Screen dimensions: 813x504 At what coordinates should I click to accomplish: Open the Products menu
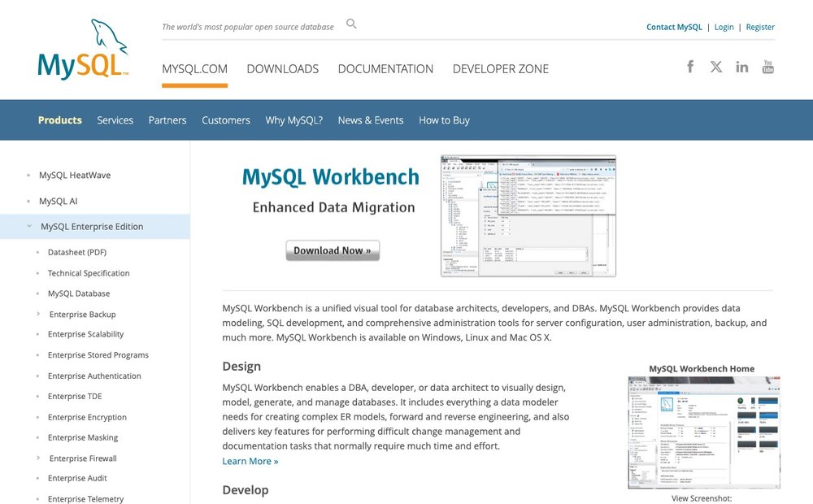pyautogui.click(x=59, y=119)
